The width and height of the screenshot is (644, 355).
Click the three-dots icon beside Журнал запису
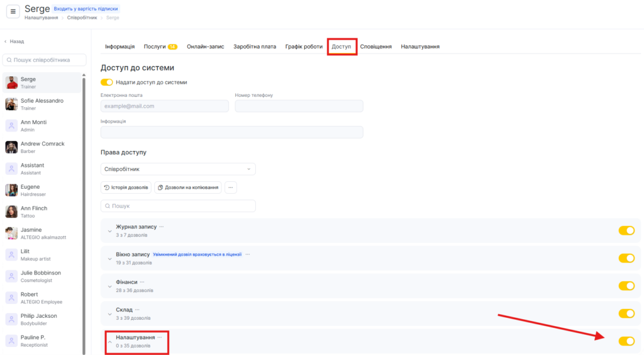[x=162, y=227]
